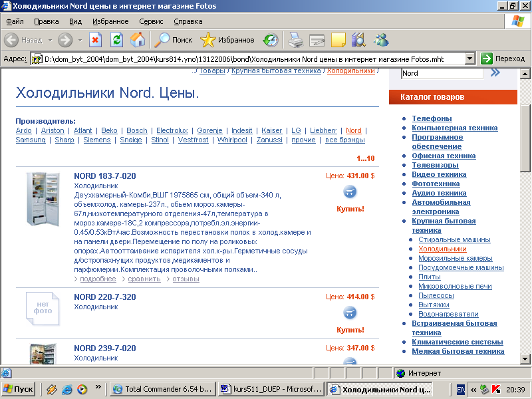Image resolution: width=532 pixels, height=399 pixels.
Task: Click the сравнить link
Action: (144, 279)
